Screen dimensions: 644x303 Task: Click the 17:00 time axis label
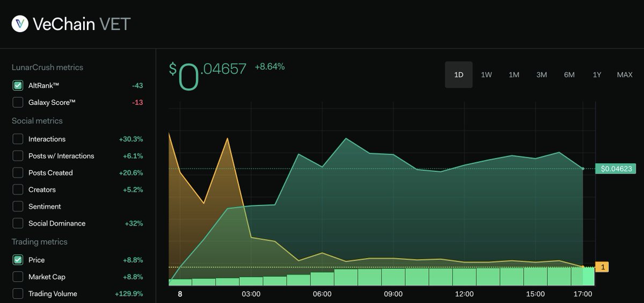[x=583, y=294]
